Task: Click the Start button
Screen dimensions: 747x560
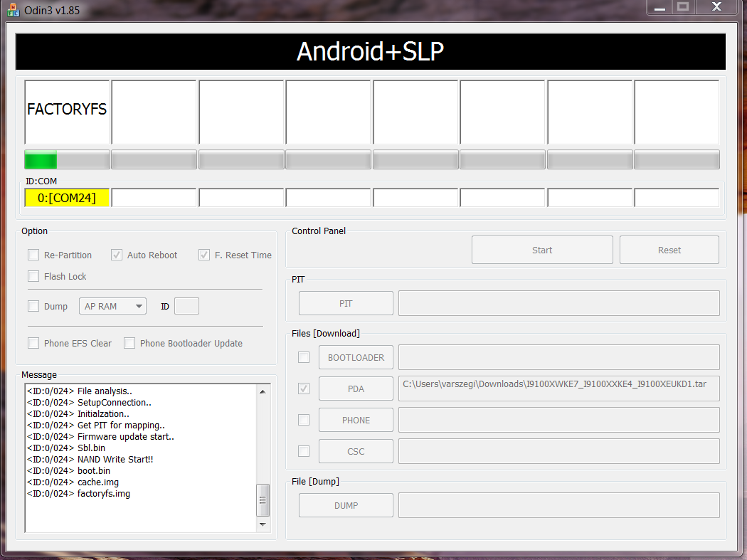Action: pos(542,250)
